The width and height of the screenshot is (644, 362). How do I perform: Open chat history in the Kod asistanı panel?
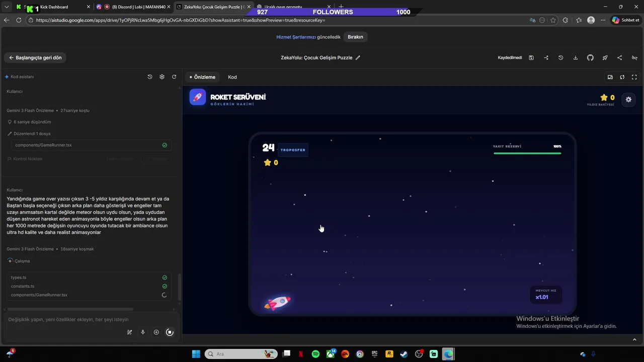click(150, 77)
